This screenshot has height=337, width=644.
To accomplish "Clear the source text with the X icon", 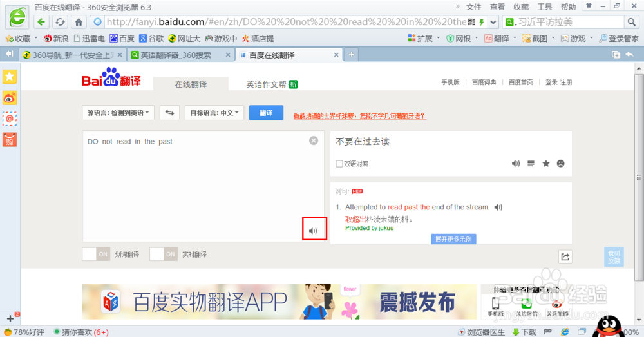I will coord(314,140).
